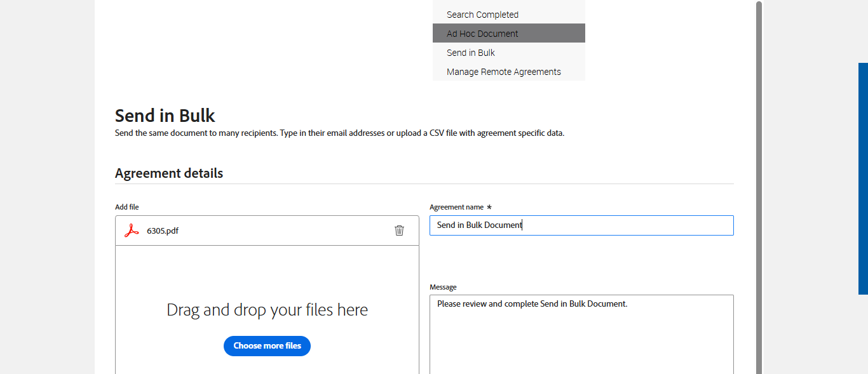This screenshot has width=868, height=374.
Task: Focus the Agreement name text field
Action: 581,225
